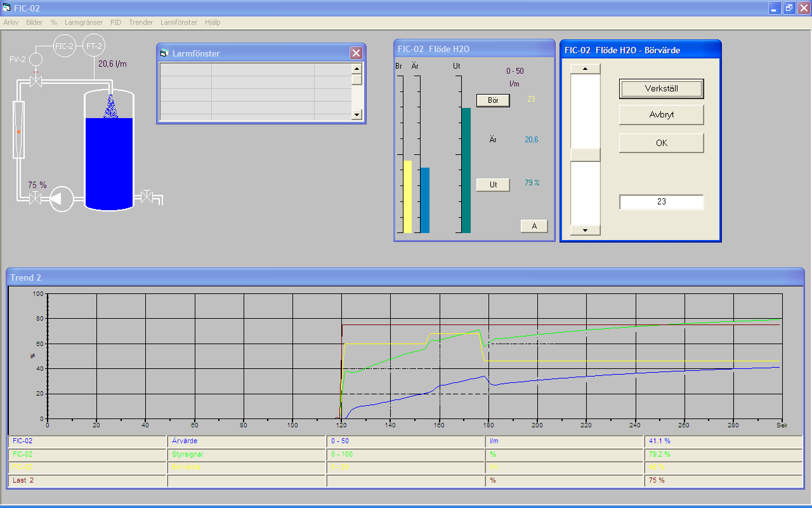Click the Börvärde vertical slider thumb
The height and width of the screenshot is (508, 812).
[586, 155]
